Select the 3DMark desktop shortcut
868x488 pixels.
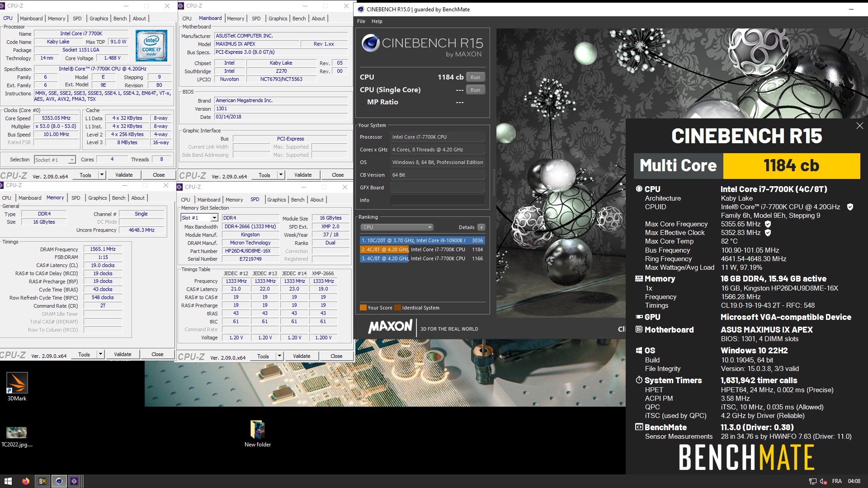(x=17, y=387)
